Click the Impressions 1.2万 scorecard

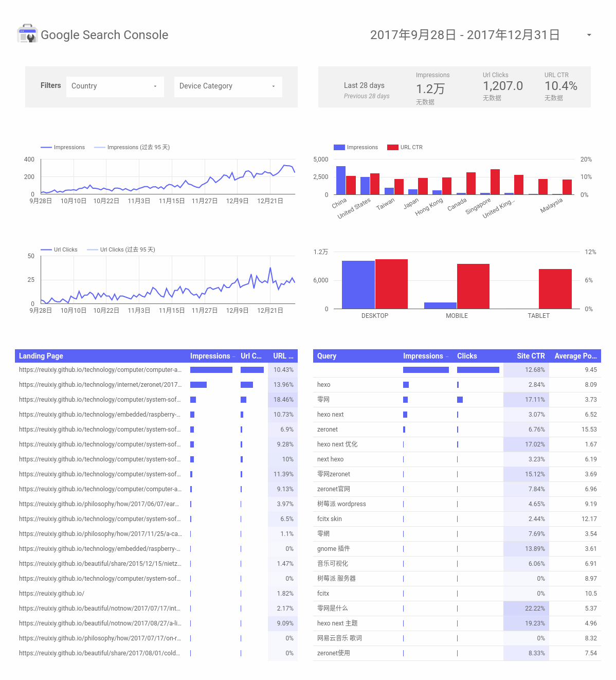(432, 88)
